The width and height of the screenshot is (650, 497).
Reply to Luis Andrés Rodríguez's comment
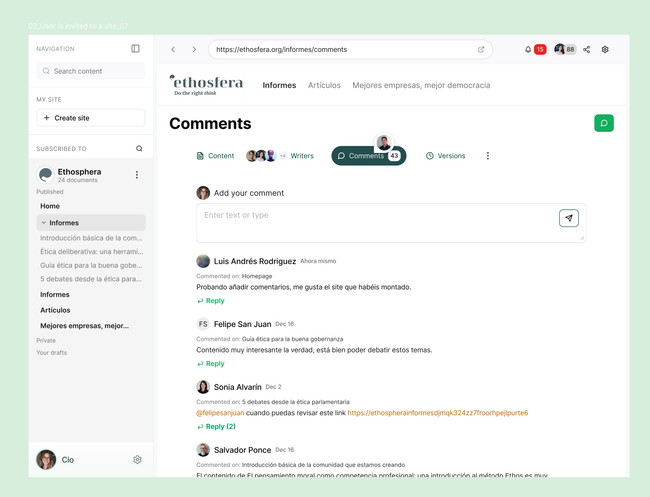[x=211, y=301]
